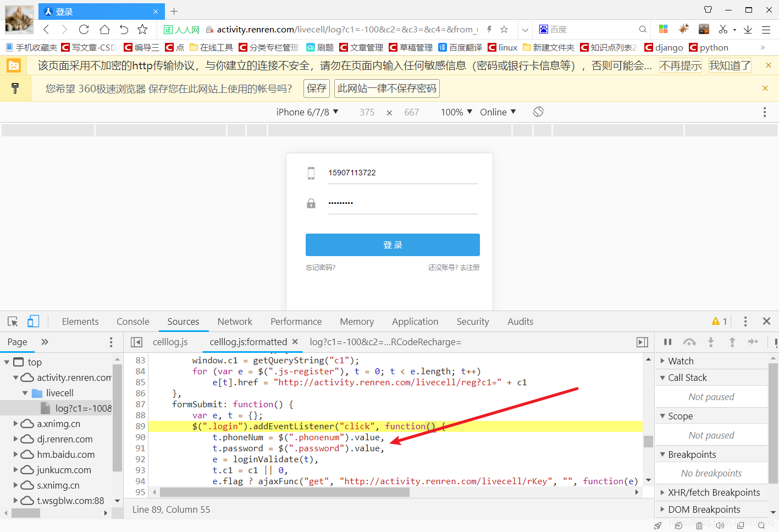Click the 还没账号? 去注册 link
This screenshot has width=779, height=532.
click(454, 268)
